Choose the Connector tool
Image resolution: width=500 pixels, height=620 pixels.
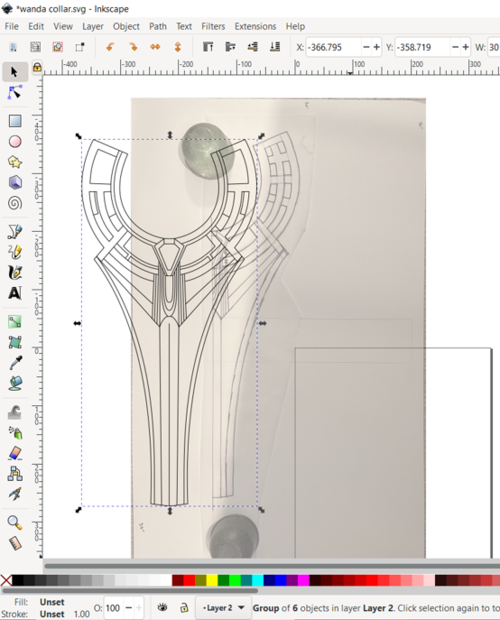[x=15, y=474]
